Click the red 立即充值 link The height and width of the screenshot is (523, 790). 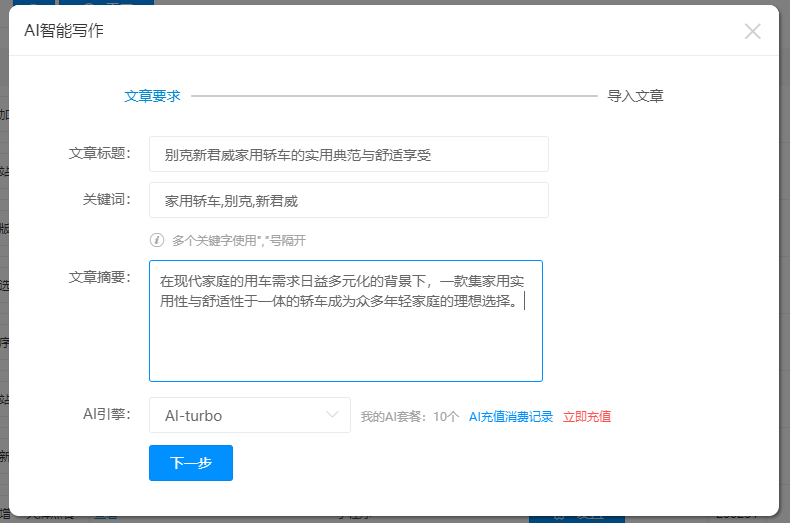pos(587,417)
